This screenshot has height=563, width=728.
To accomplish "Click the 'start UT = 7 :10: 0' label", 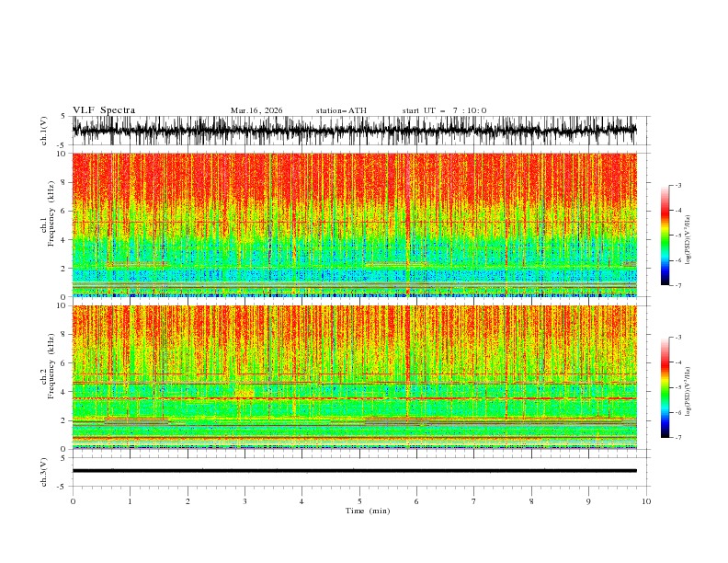I will [444, 110].
